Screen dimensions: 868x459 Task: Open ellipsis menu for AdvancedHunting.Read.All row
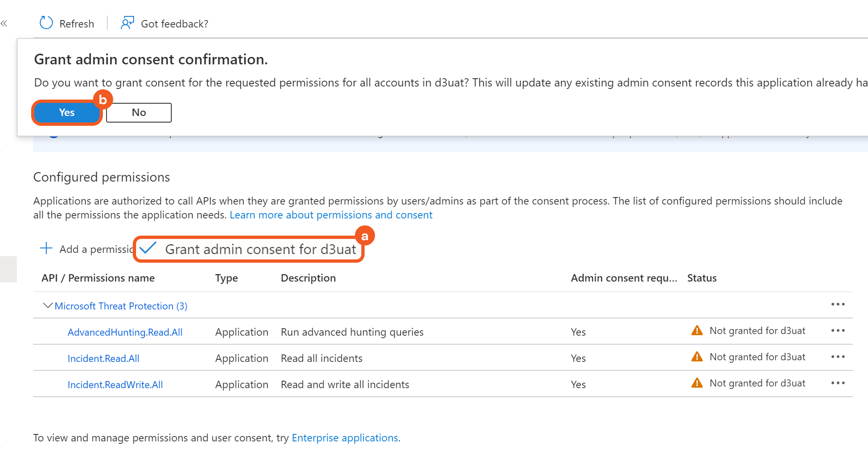click(838, 330)
